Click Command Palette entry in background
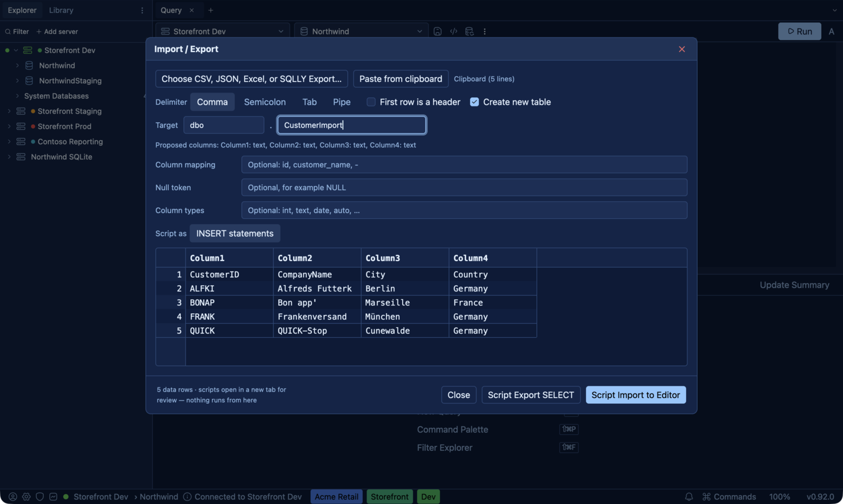Screen dimensions: 843x504 pyautogui.click(x=453, y=430)
